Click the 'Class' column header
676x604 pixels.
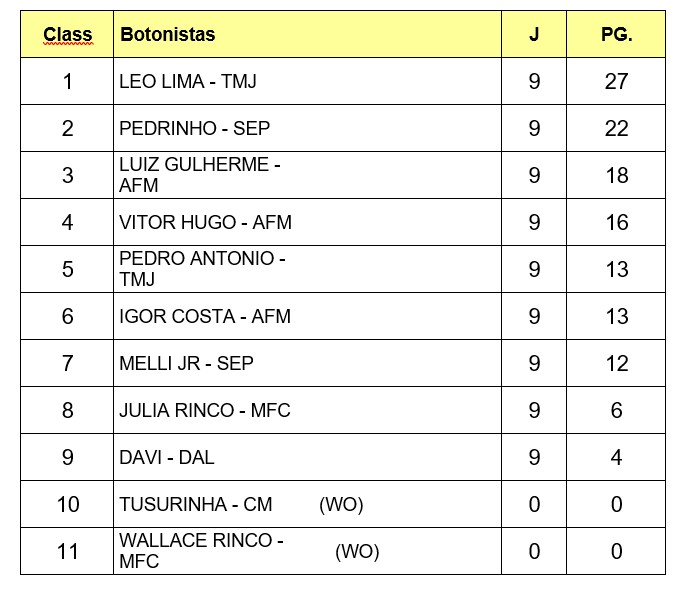click(67, 35)
